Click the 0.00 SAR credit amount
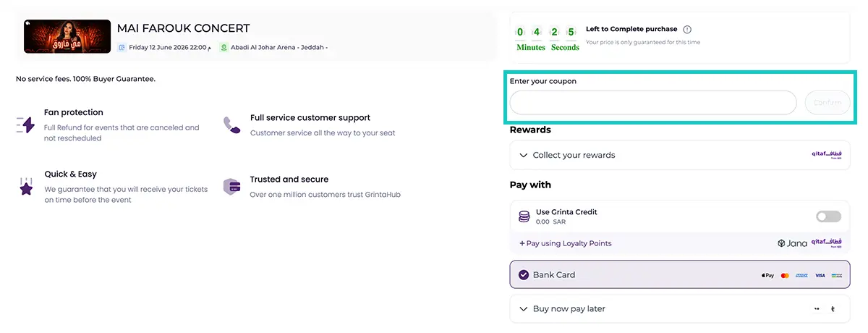This screenshot has height=333, width=868. point(550,222)
